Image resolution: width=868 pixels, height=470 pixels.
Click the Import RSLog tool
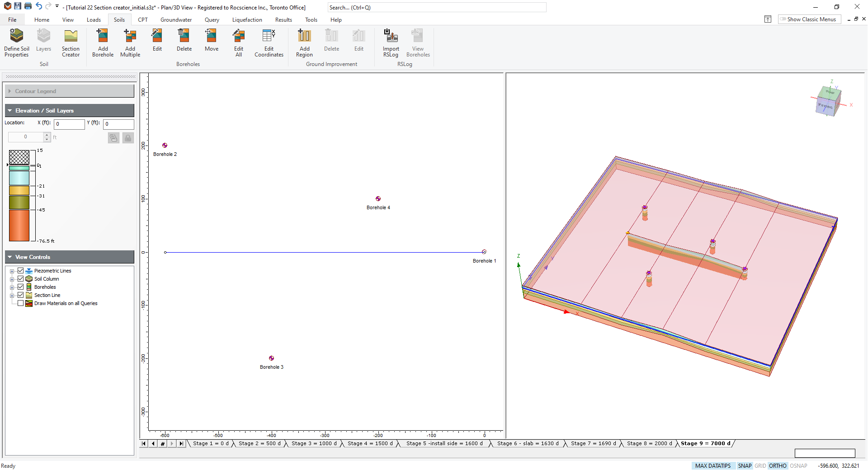click(x=390, y=43)
